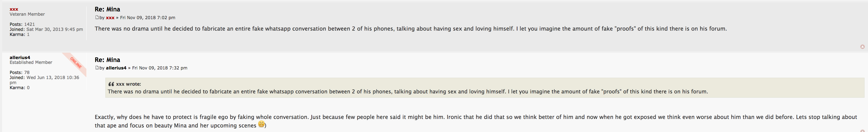Click the post icon before "by allerius4"
868x132 pixels.
(x=97, y=68)
